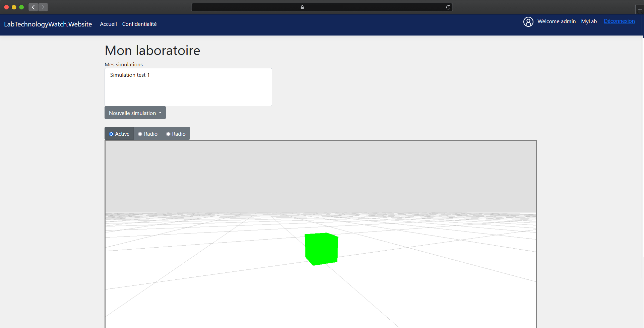The width and height of the screenshot is (644, 328).
Task: Click the page reload icon in address bar
Action: point(448,7)
